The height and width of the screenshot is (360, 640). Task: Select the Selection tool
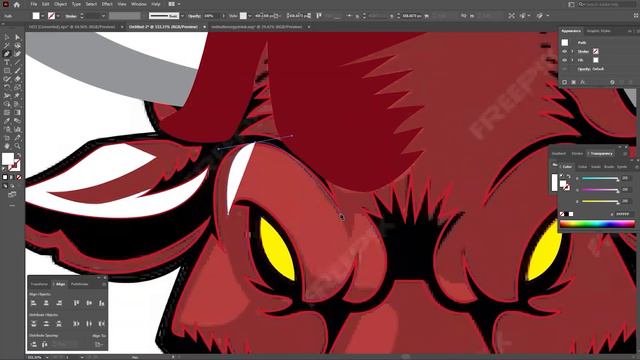pyautogui.click(x=7, y=37)
